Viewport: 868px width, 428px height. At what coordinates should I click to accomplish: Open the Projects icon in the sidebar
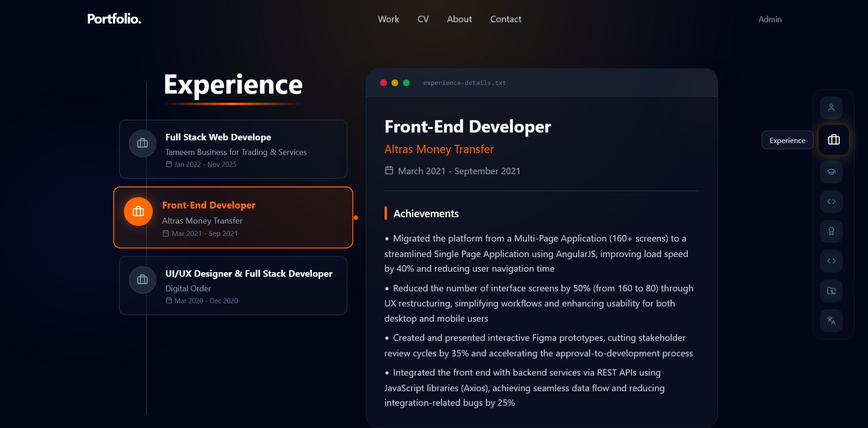point(832,291)
